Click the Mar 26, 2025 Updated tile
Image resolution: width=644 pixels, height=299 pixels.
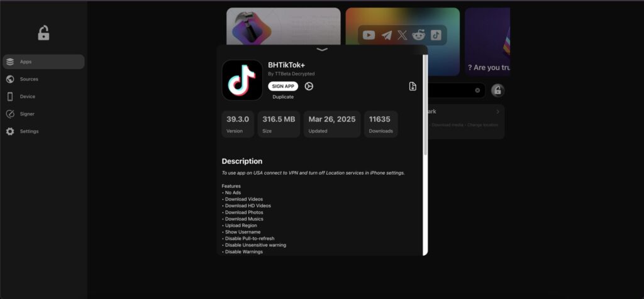pos(332,124)
